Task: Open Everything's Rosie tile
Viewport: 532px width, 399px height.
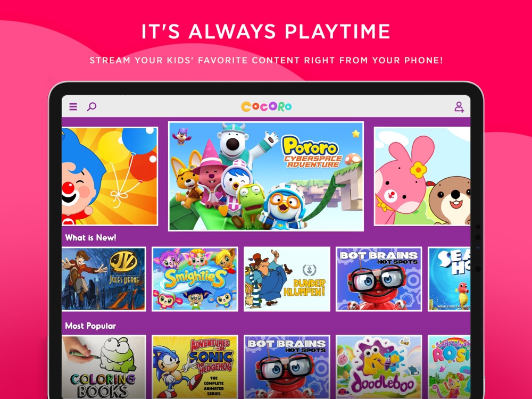Action: [x=449, y=367]
